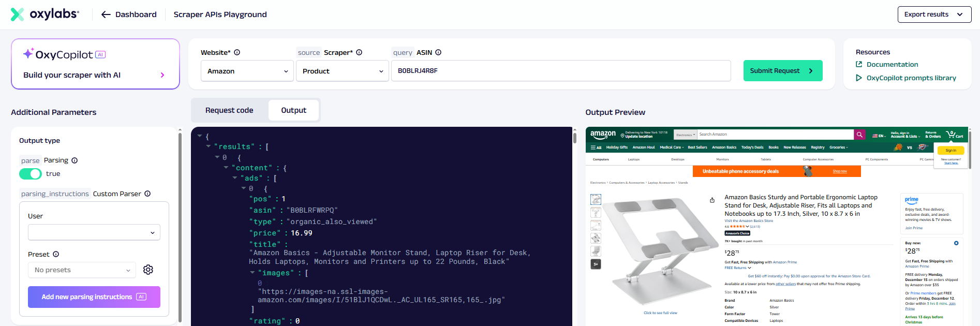The width and height of the screenshot is (980, 326).
Task: Open the Amazon website dropdown
Action: click(247, 71)
